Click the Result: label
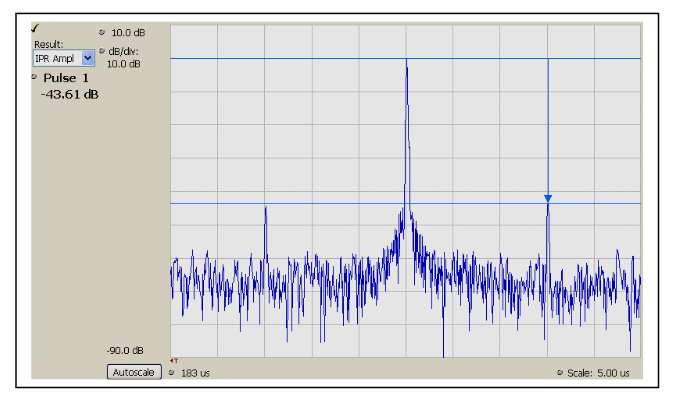Image resolution: width=673 pixels, height=399 pixels. tap(49, 44)
